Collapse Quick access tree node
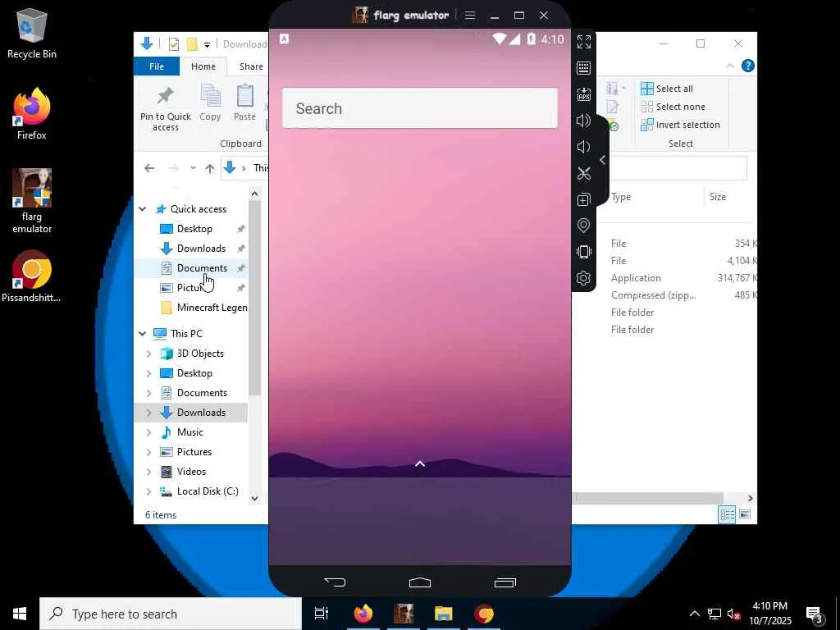The height and width of the screenshot is (630, 840). [x=143, y=209]
